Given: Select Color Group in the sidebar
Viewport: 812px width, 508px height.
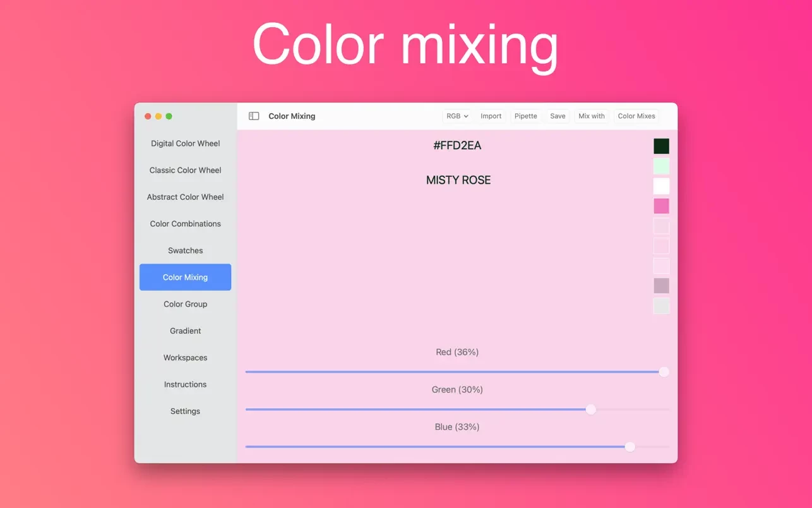Looking at the screenshot, I should (185, 304).
